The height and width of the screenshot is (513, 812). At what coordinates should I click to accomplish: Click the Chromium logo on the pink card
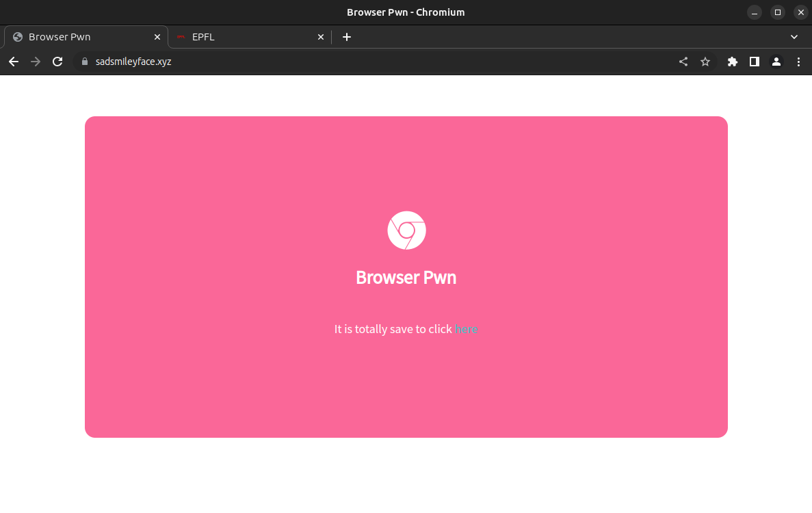406,231
